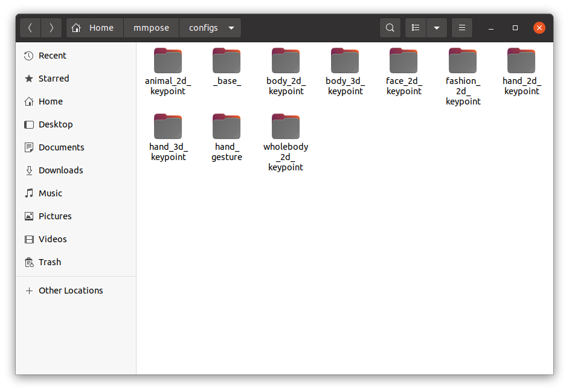This screenshot has height=392, width=569.
Task: Open Starred in the sidebar
Action: coord(76,79)
